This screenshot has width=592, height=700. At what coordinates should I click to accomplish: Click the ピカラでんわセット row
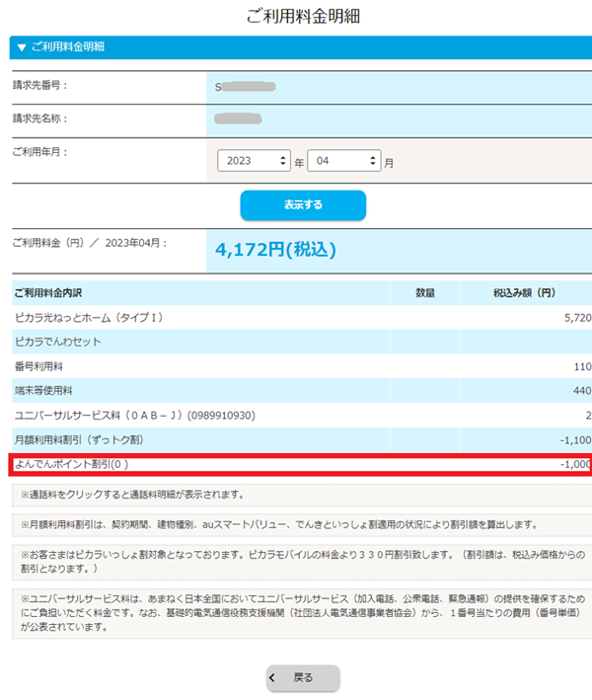point(60,342)
